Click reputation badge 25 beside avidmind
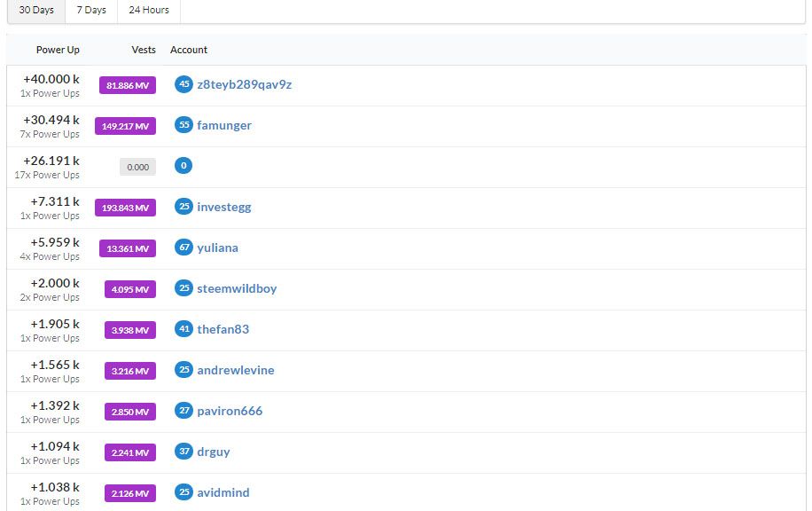 pyautogui.click(x=183, y=492)
